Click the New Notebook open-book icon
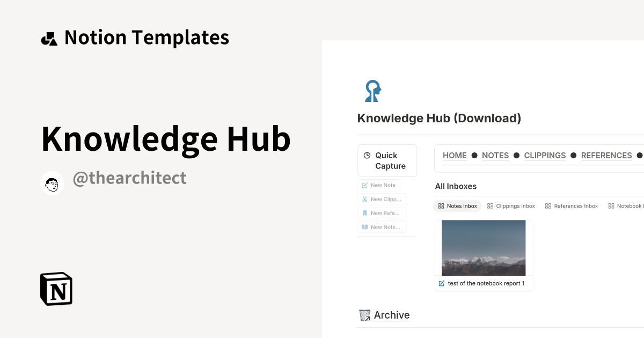The width and height of the screenshot is (644, 338). click(x=364, y=227)
